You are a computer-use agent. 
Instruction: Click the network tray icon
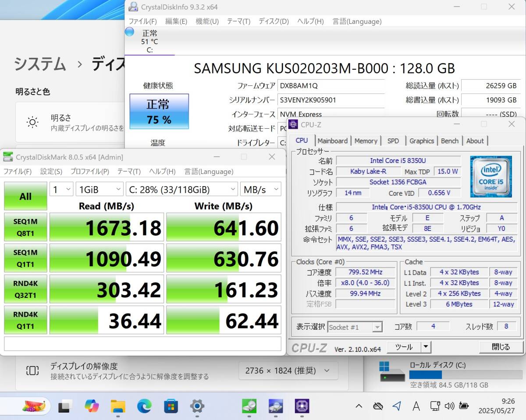click(435, 406)
